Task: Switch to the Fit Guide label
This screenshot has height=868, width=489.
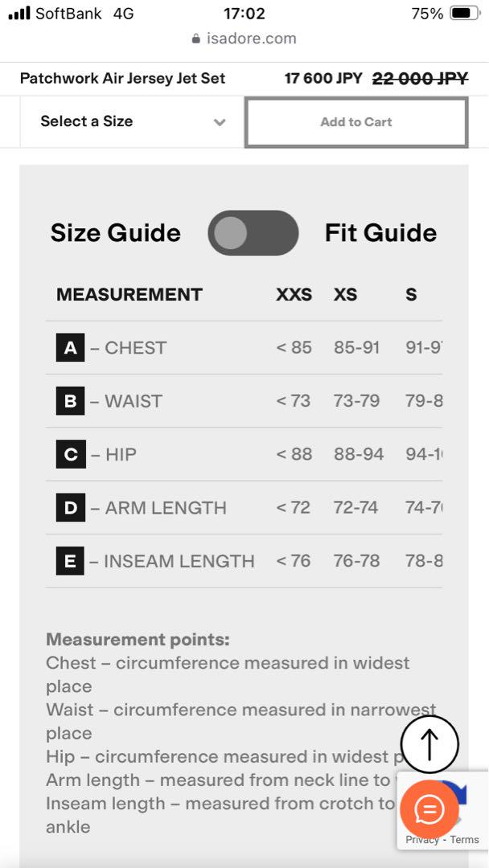Action: [380, 233]
